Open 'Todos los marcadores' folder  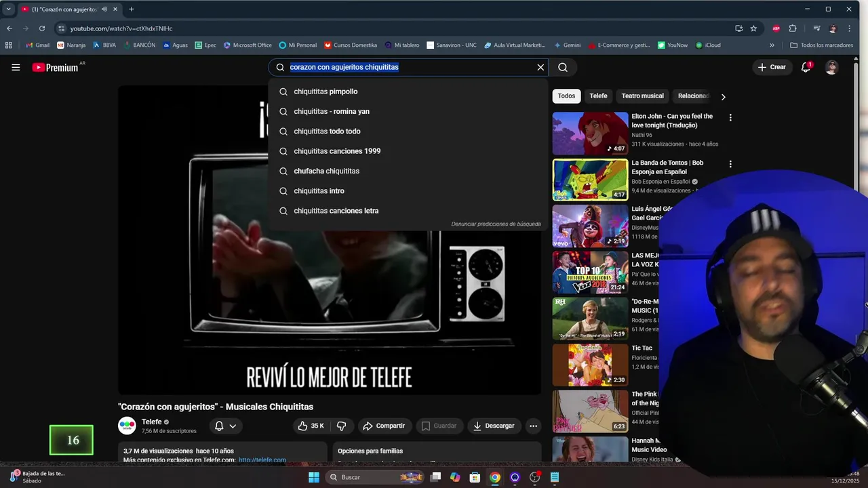pyautogui.click(x=821, y=45)
